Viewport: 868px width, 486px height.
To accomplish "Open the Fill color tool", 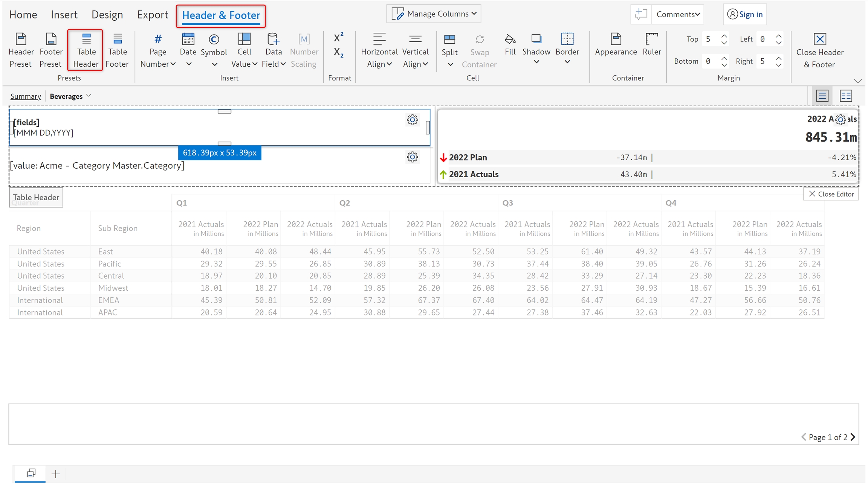I will [510, 44].
